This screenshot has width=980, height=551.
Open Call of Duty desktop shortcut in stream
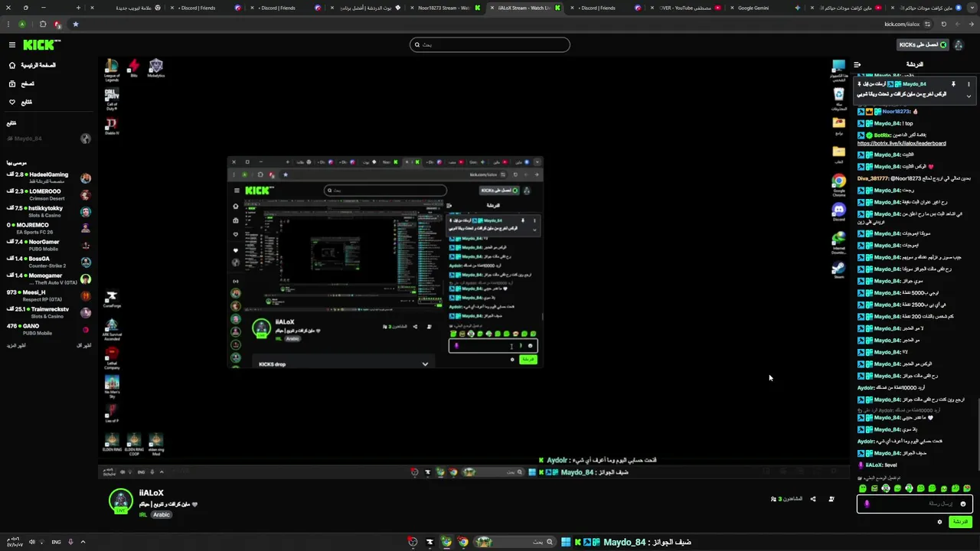click(x=112, y=99)
